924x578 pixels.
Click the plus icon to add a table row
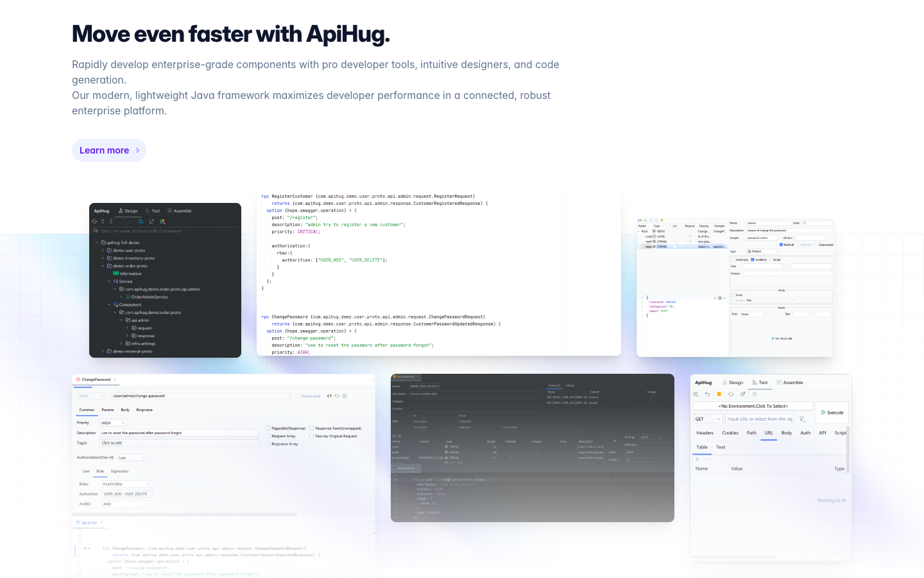pos(697,459)
